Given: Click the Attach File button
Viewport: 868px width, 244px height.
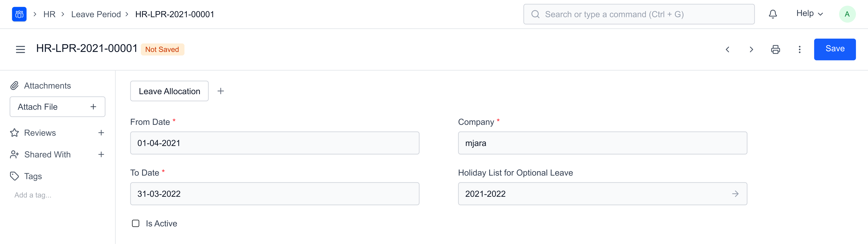Looking at the screenshot, I should pyautogui.click(x=57, y=107).
